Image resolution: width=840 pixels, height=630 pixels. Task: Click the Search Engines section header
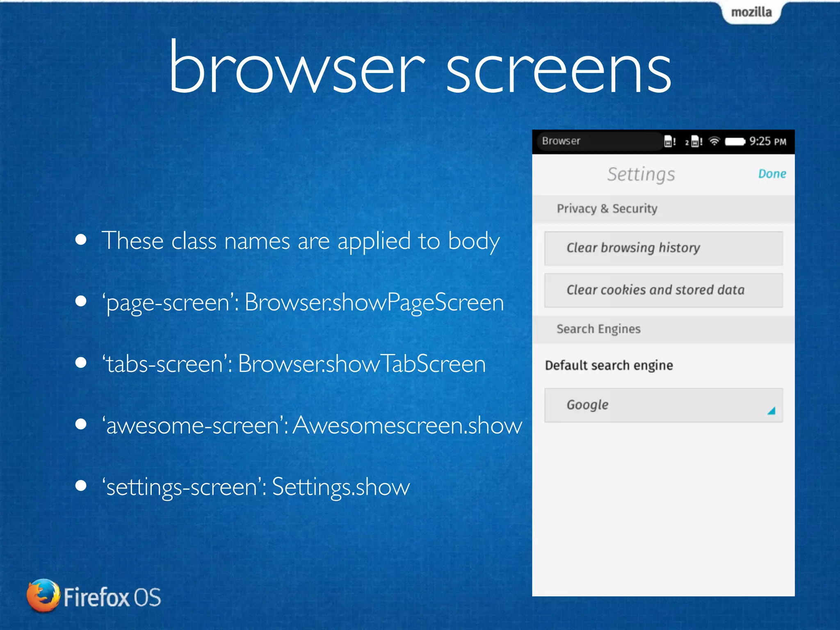[663, 329]
